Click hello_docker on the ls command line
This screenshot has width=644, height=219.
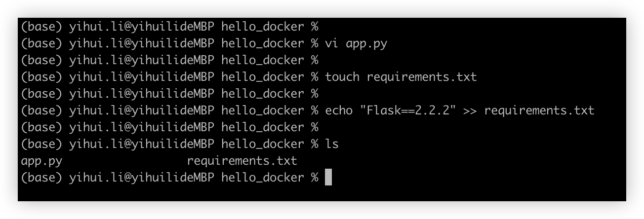(x=262, y=144)
